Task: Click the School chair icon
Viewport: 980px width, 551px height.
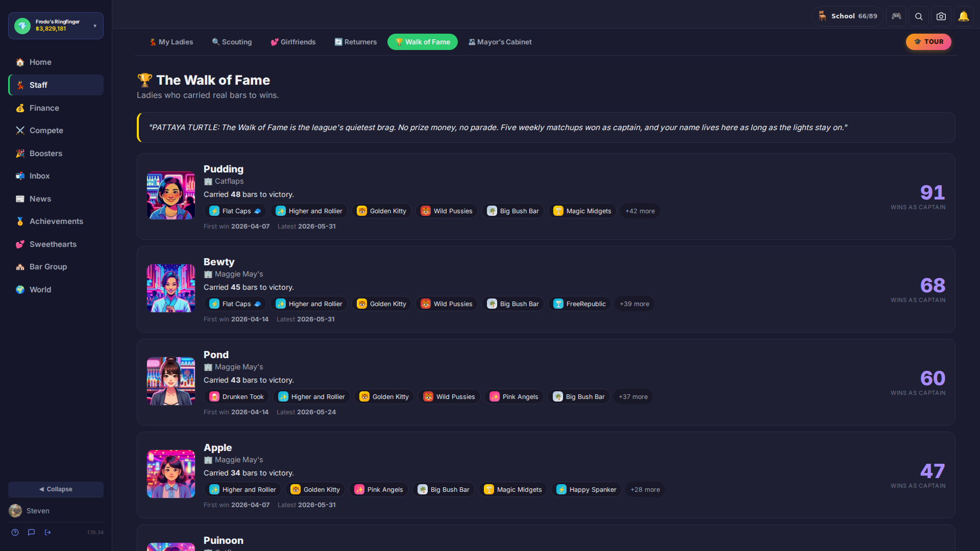Action: [x=822, y=16]
